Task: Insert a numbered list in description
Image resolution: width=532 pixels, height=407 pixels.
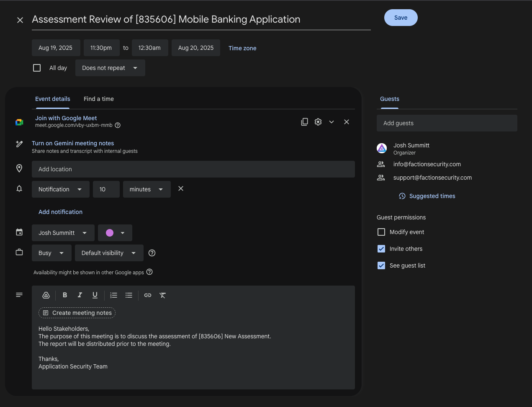Action: point(113,295)
